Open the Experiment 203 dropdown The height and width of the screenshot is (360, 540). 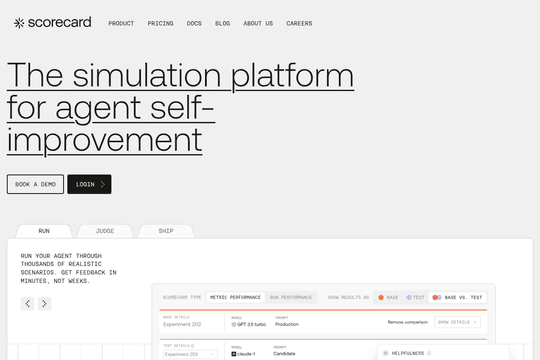click(x=190, y=354)
